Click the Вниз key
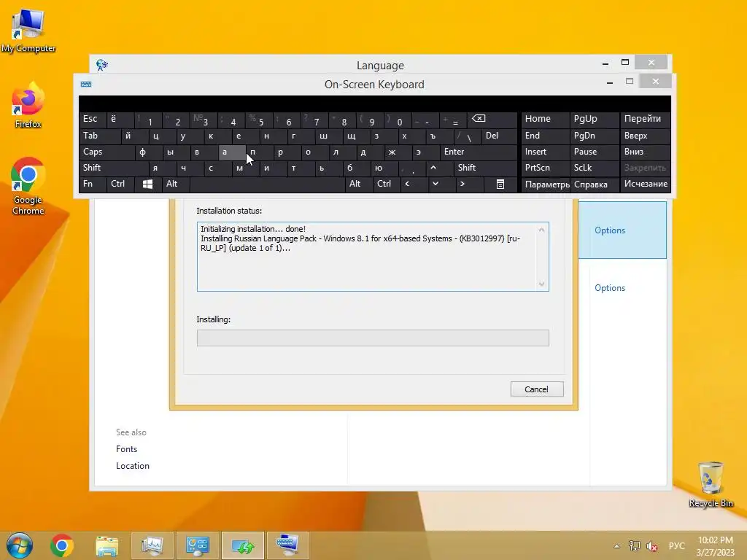 tap(646, 152)
